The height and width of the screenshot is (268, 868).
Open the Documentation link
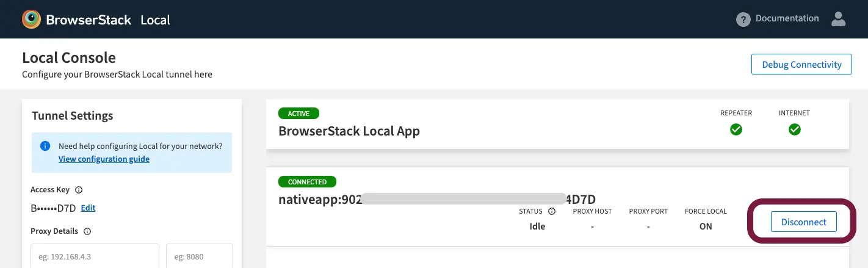787,18
